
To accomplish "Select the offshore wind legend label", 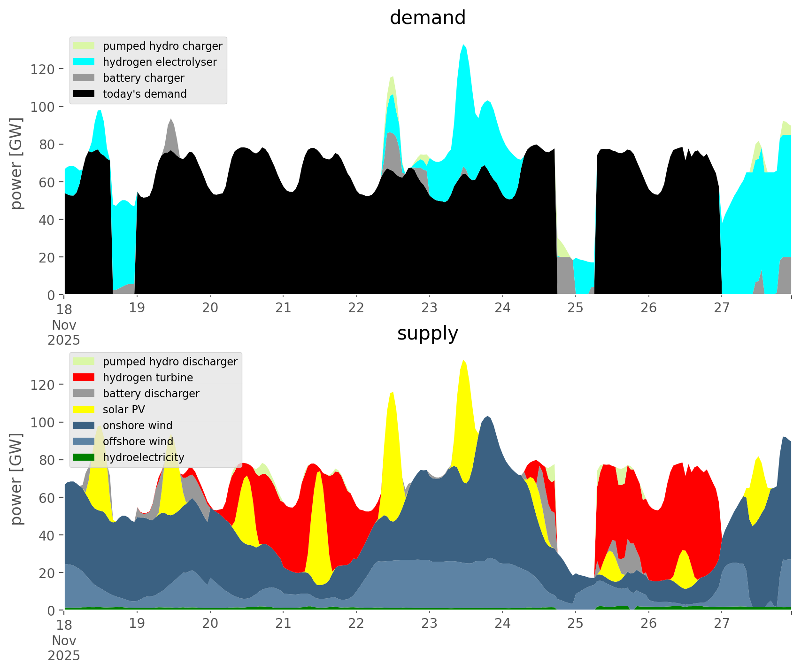I will tap(138, 441).
